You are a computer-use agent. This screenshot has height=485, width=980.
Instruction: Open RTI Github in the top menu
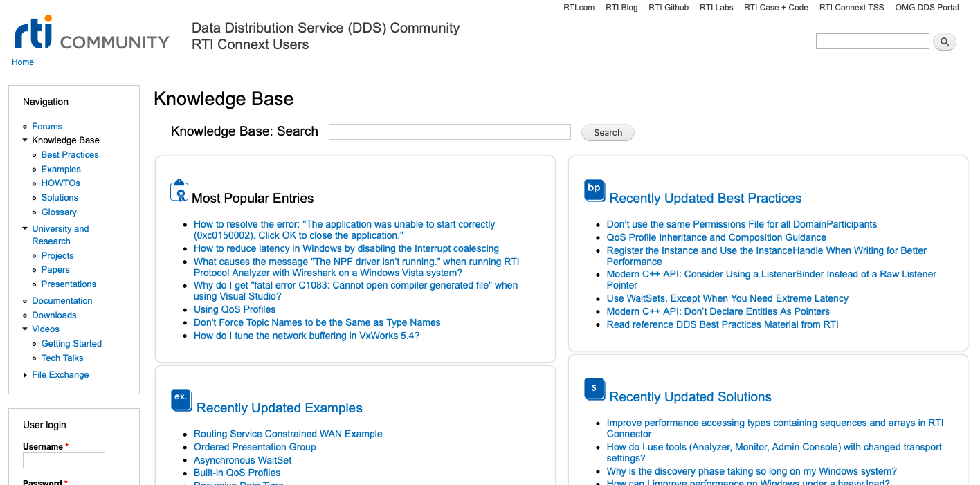pos(669,8)
